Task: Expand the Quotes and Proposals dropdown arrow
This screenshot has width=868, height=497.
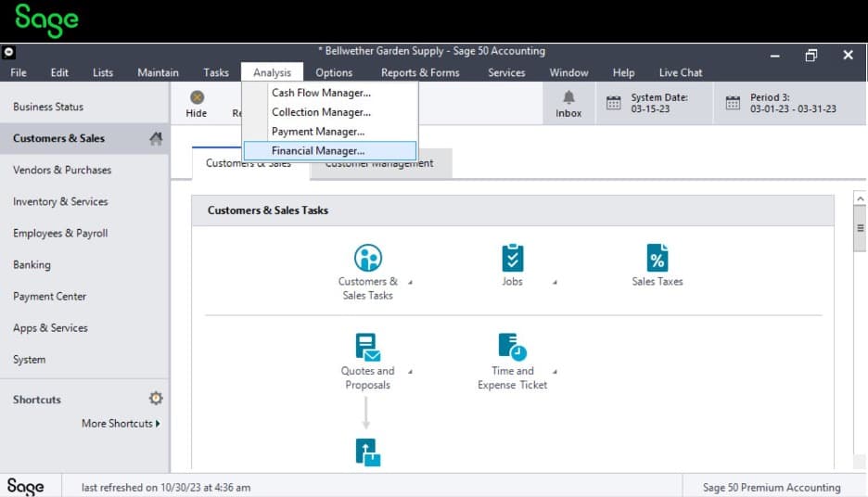Action: click(x=410, y=372)
